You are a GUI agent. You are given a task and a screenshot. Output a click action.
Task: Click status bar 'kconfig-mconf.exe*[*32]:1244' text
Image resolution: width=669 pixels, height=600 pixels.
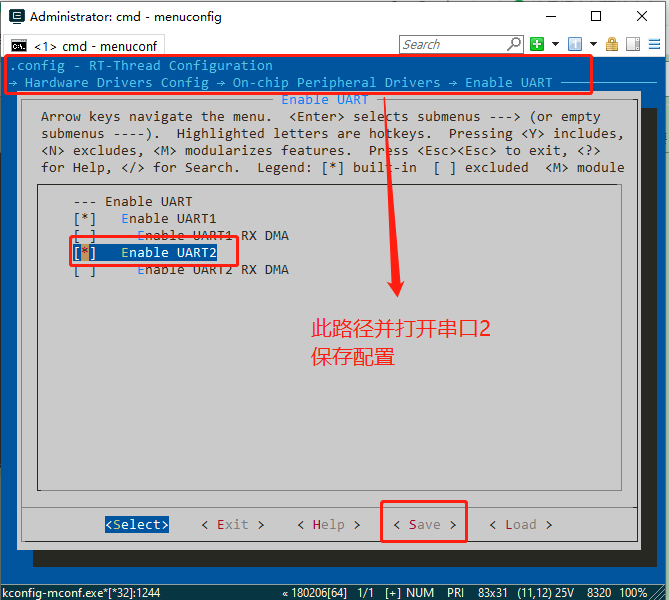coord(81,593)
